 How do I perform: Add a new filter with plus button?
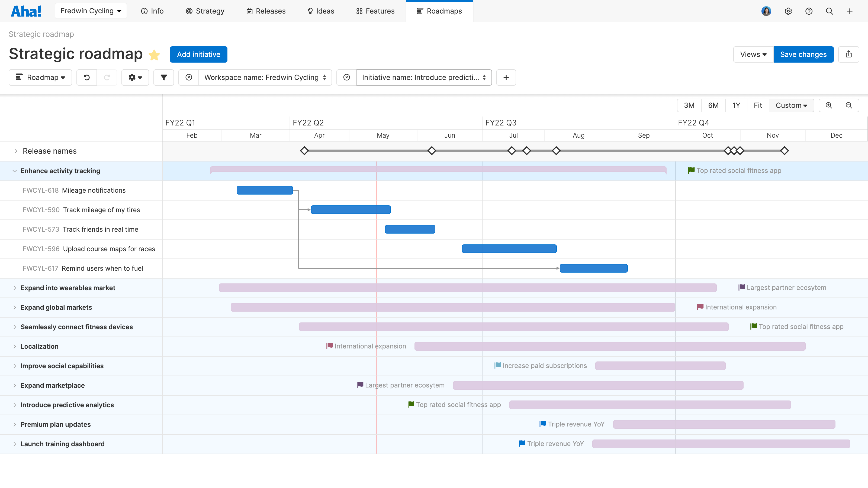pyautogui.click(x=506, y=77)
